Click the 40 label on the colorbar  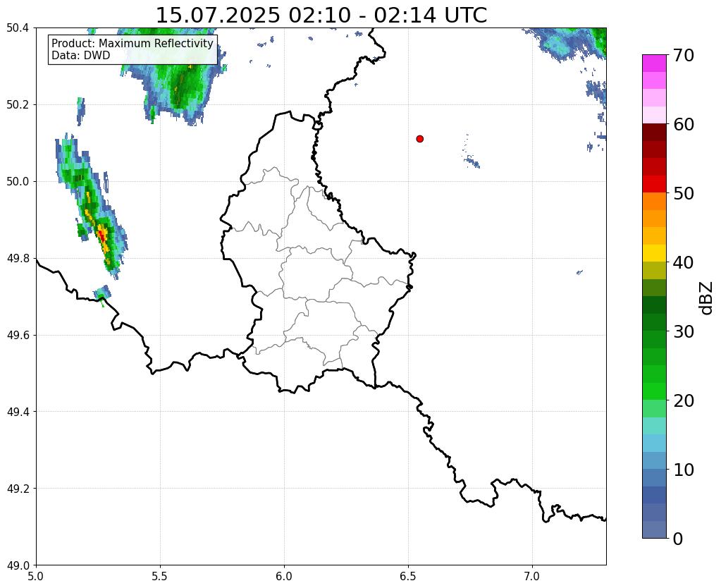point(684,262)
